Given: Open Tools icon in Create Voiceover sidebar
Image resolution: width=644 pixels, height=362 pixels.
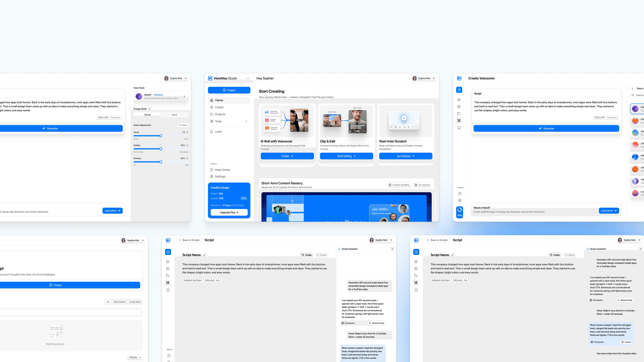Looking at the screenshot, I should (x=459, y=121).
